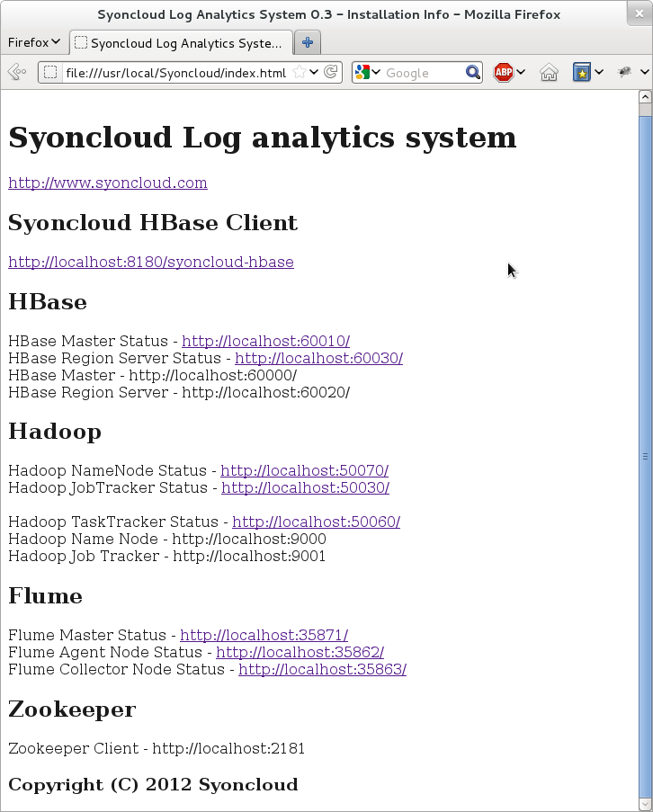Close the Firefox window

[x=640, y=14]
